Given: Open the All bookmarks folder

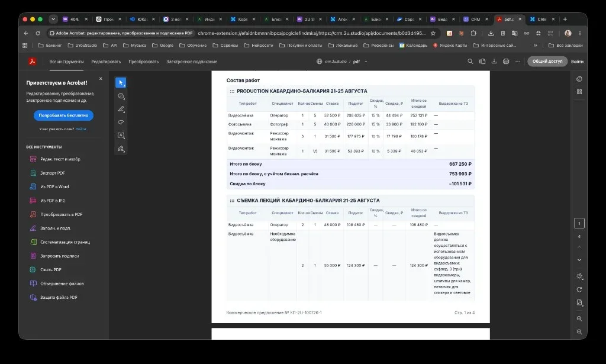Looking at the screenshot, I should coord(565,45).
